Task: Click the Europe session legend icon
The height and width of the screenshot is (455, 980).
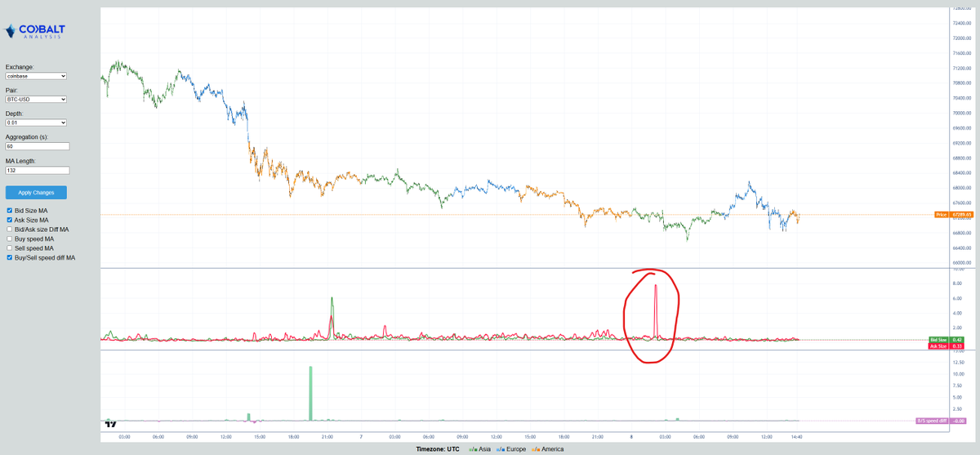Action: click(499, 449)
